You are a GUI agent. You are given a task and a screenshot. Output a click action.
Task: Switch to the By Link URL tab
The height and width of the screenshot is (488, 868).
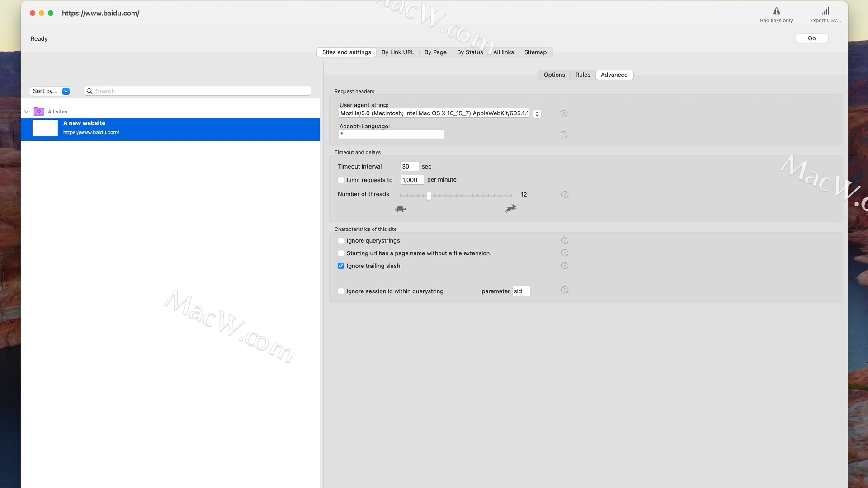397,52
